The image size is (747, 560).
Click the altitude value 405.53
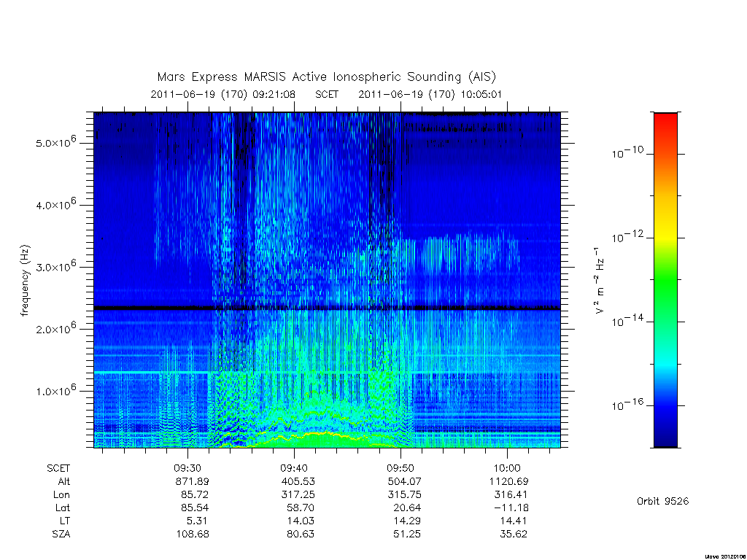[298, 481]
